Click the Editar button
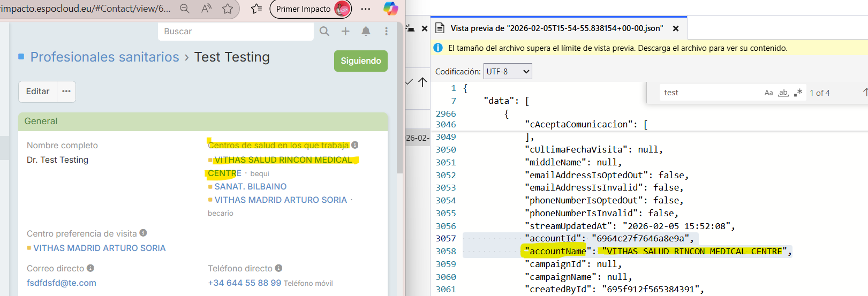The width and height of the screenshot is (868, 296). (x=37, y=92)
